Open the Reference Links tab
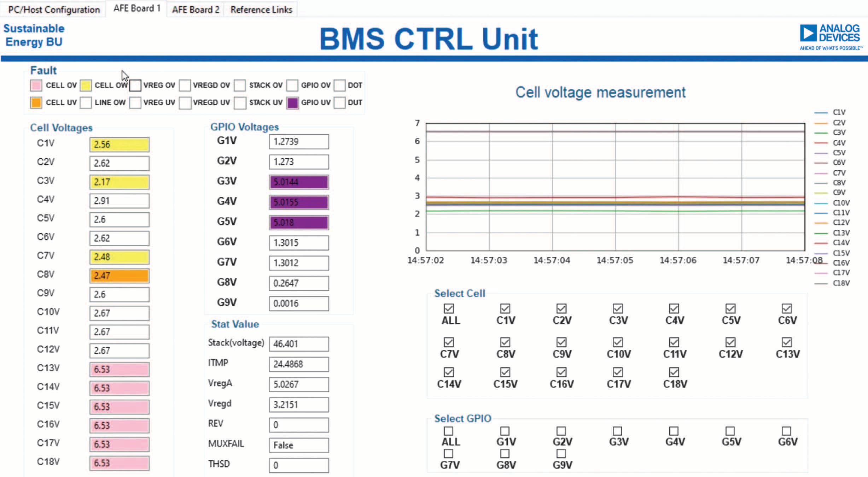This screenshot has height=477, width=868. [261, 10]
